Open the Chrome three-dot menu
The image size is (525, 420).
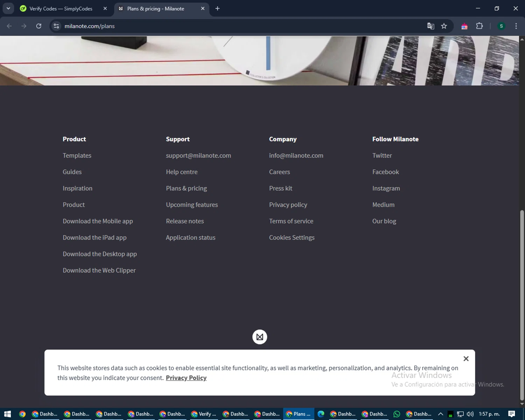516,26
